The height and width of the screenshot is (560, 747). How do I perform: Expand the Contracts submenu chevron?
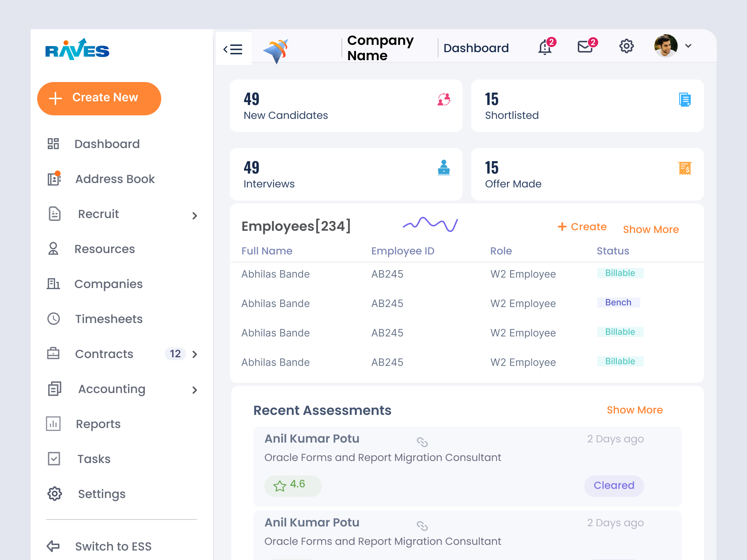point(195,354)
